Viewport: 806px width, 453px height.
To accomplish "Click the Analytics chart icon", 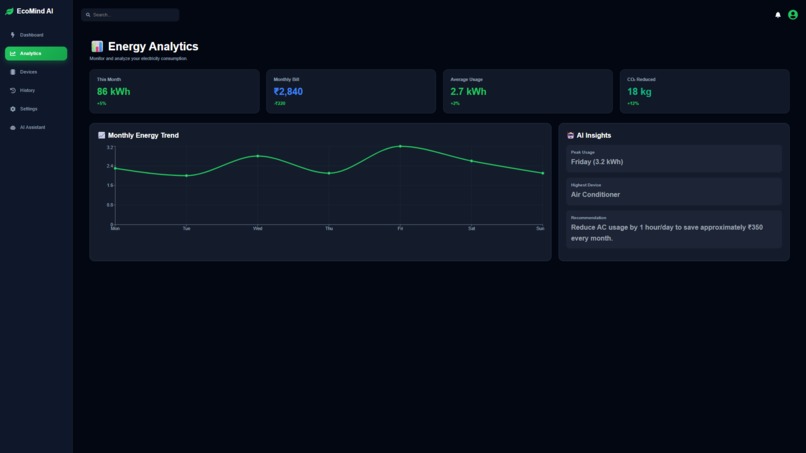I will pos(13,53).
